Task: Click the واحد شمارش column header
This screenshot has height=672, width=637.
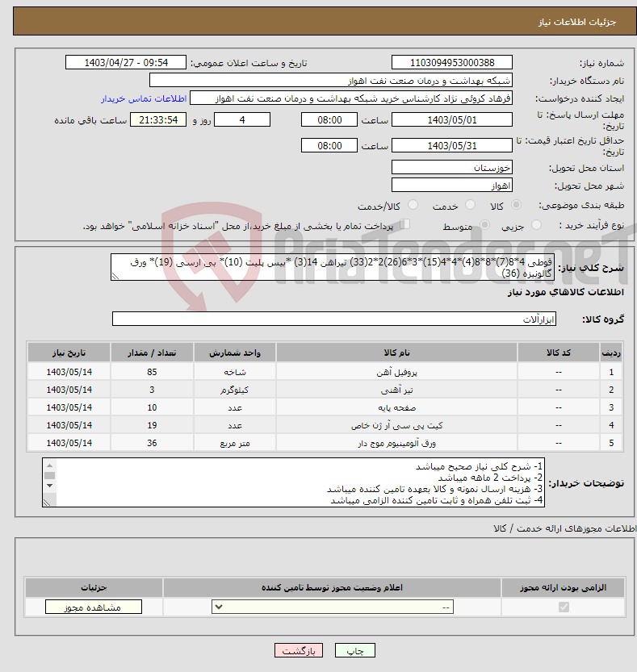Action: tap(235, 353)
